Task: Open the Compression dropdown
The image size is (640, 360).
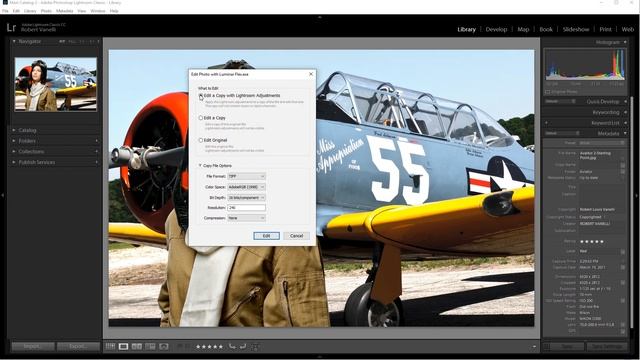Action: [247, 218]
